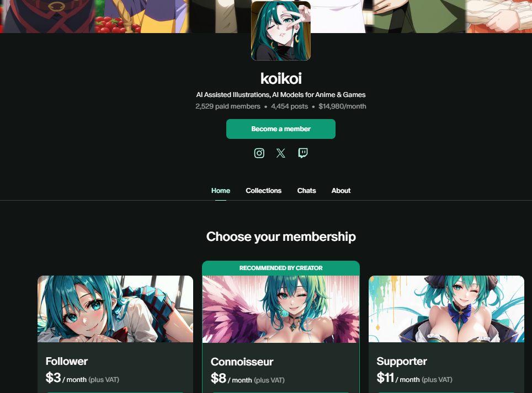The height and width of the screenshot is (393, 532).
Task: Open the About tab
Action: pyautogui.click(x=341, y=191)
